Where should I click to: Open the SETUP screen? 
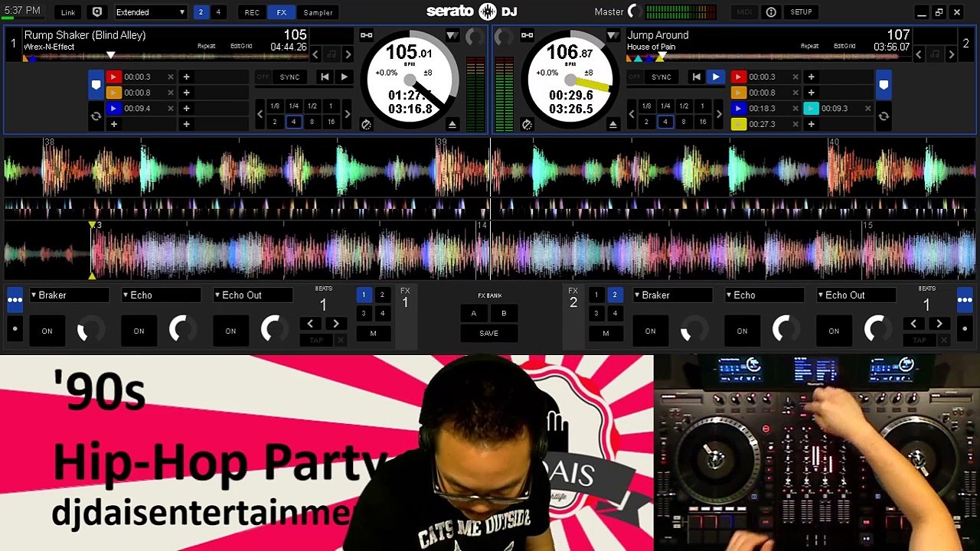(x=801, y=12)
